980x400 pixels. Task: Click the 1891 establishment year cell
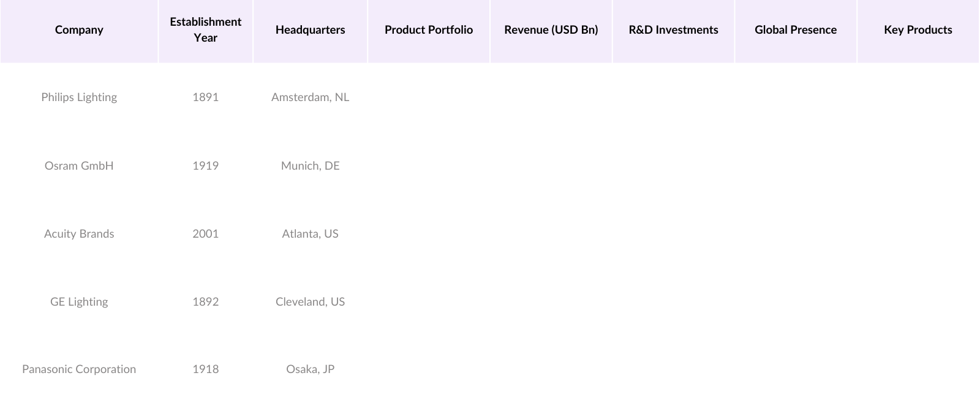coord(205,97)
